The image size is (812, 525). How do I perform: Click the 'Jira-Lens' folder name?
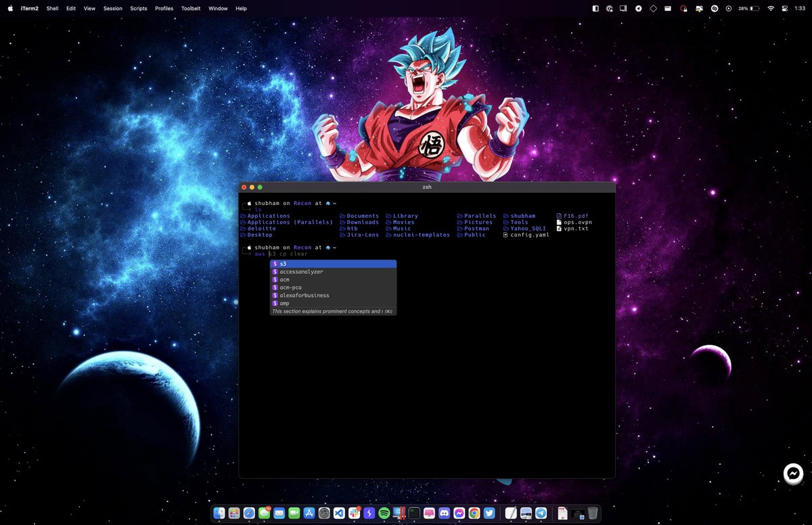(x=363, y=235)
